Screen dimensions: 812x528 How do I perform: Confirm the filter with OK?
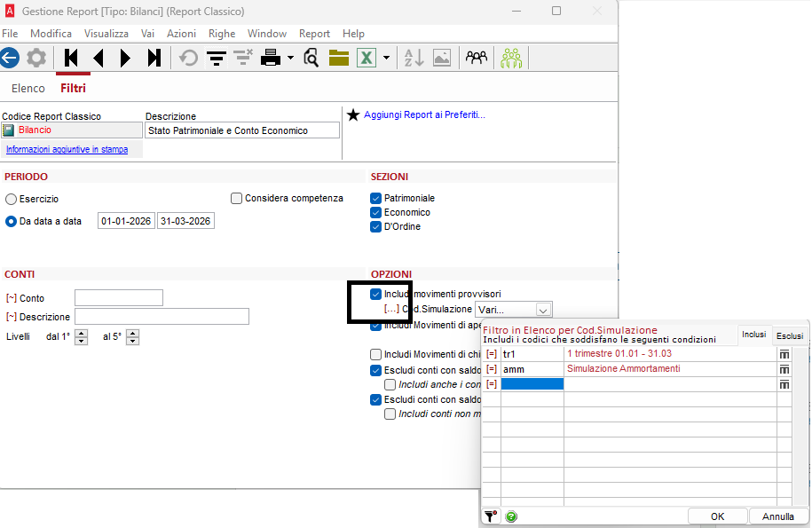pyautogui.click(x=717, y=516)
